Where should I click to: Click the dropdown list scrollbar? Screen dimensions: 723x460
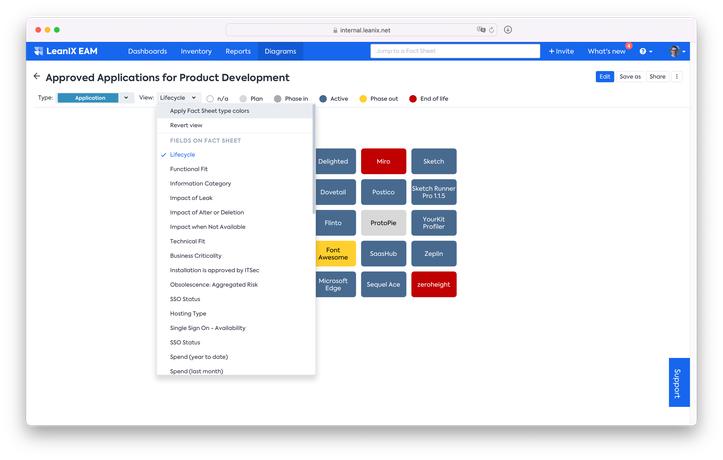[x=314, y=159]
